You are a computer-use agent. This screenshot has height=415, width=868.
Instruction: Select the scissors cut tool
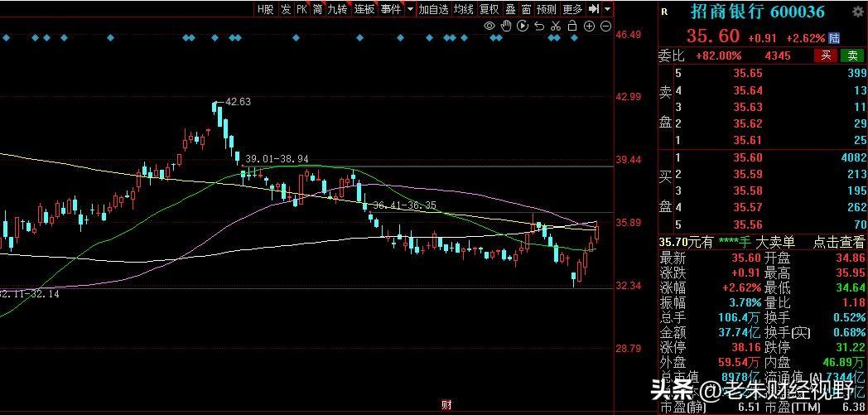point(556,26)
